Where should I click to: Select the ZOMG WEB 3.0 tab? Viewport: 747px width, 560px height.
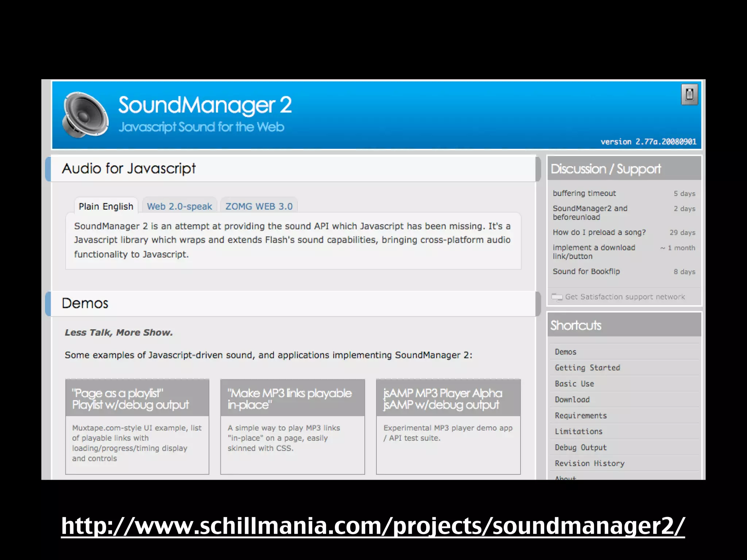tap(259, 206)
